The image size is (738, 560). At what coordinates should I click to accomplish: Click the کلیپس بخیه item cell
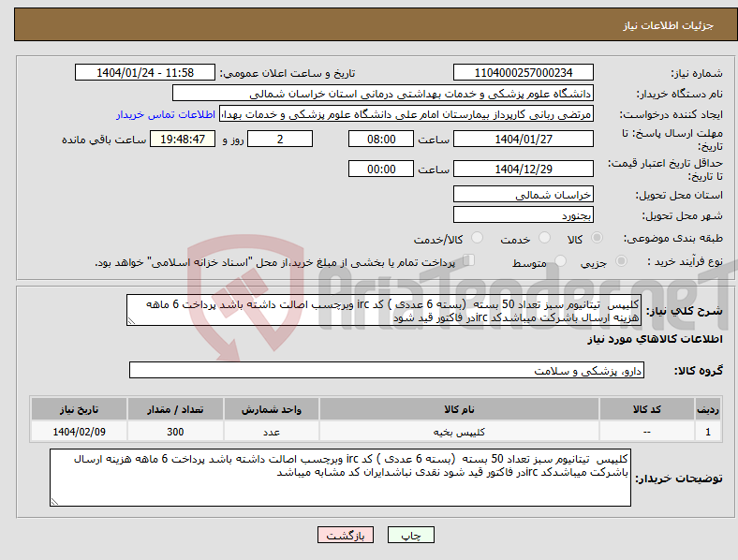[459, 432]
